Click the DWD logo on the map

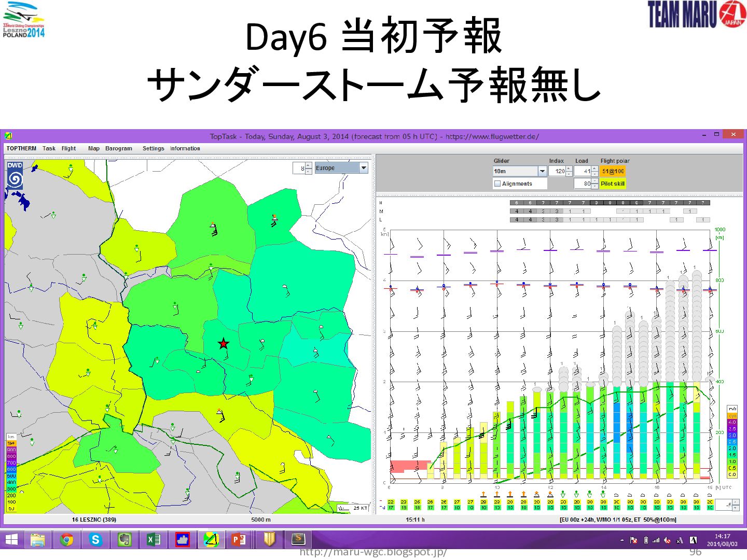15,176
